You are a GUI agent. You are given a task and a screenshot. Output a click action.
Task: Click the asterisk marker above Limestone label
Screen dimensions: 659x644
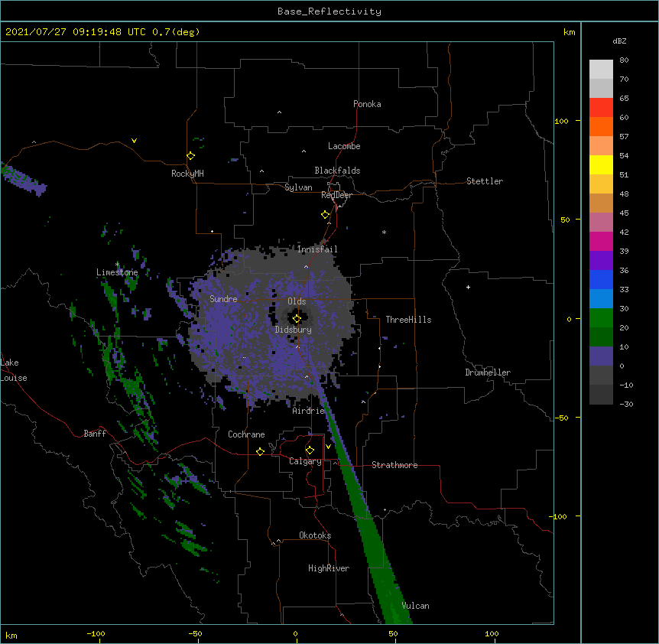click(x=117, y=265)
